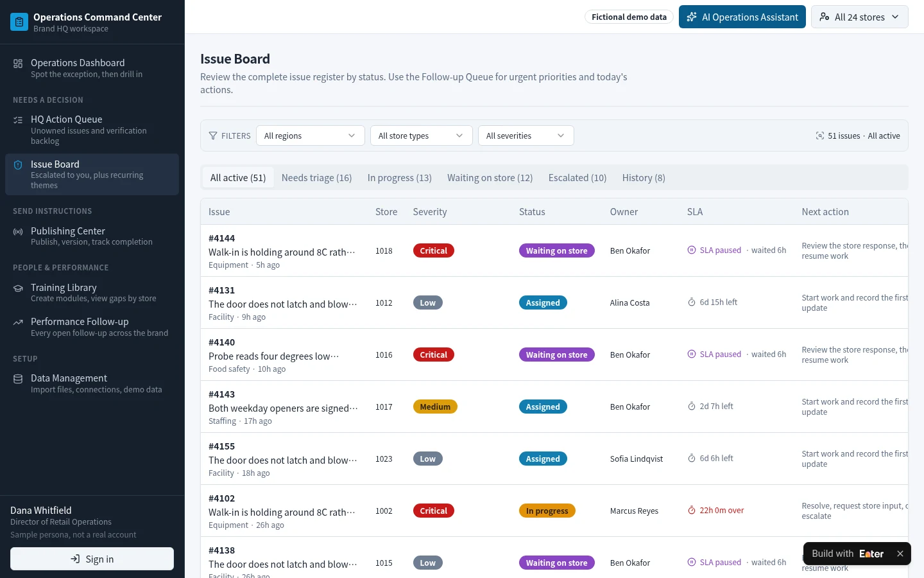The image size is (924, 578).
Task: Go to Publishing Center in sidebar
Action: coord(92,236)
